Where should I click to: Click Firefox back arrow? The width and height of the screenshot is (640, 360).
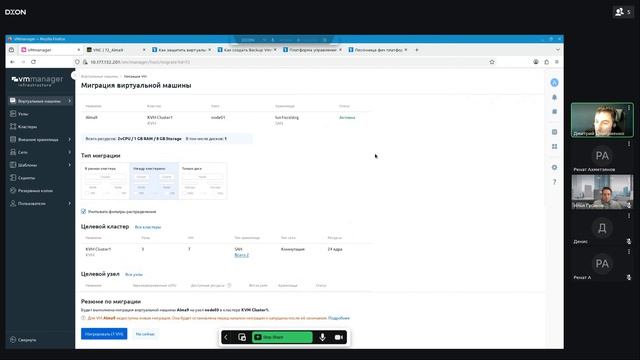[13, 62]
